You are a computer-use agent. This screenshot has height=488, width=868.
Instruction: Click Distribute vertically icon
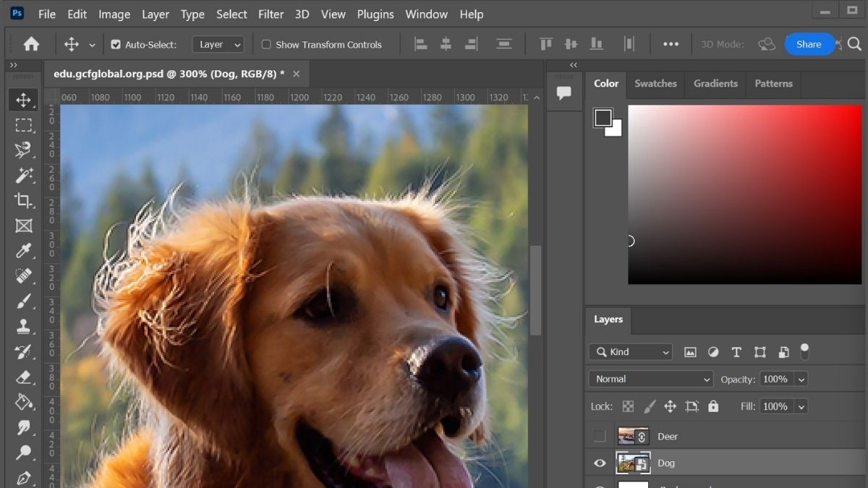[504, 44]
